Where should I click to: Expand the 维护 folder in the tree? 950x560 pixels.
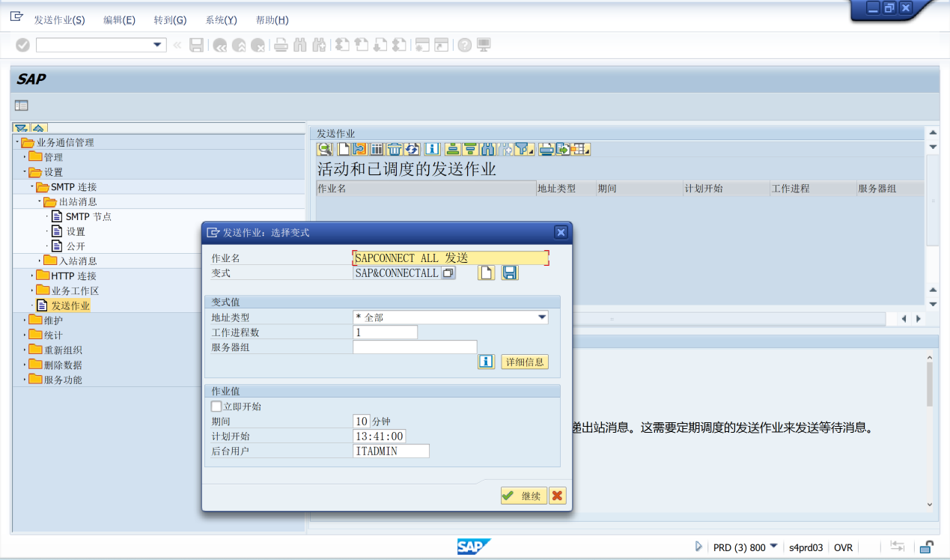click(x=25, y=320)
